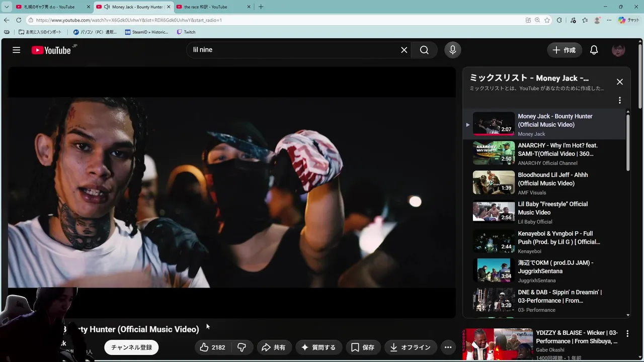Click the 作成 create button
The image size is (644, 362).
[565, 50]
